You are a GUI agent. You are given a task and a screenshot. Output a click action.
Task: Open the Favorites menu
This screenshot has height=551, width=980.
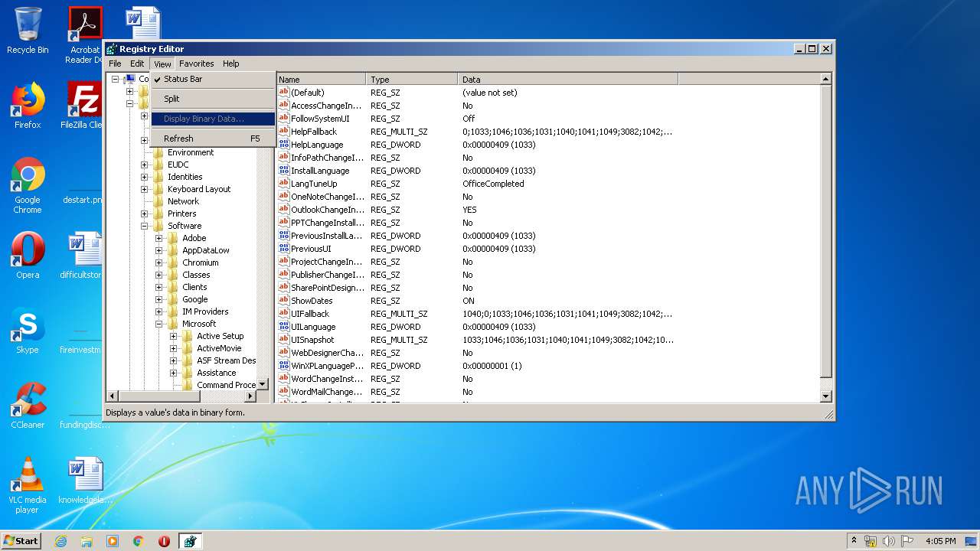coord(197,64)
